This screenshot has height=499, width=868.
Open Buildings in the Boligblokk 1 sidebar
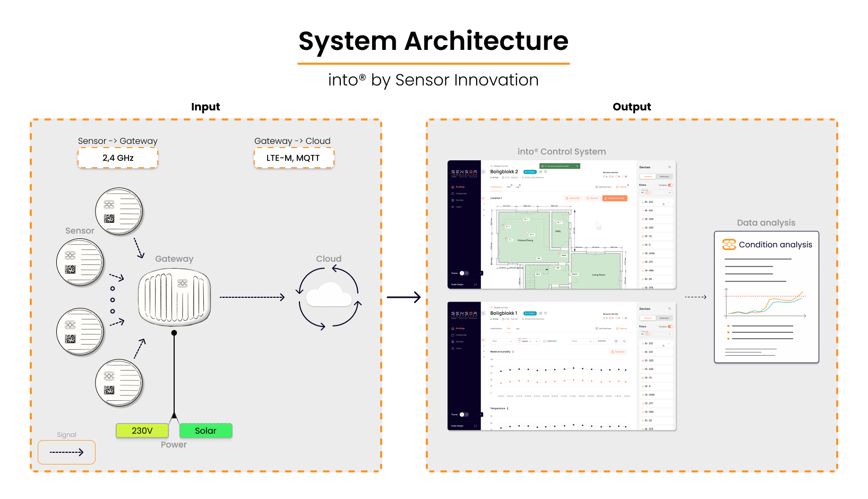point(458,329)
